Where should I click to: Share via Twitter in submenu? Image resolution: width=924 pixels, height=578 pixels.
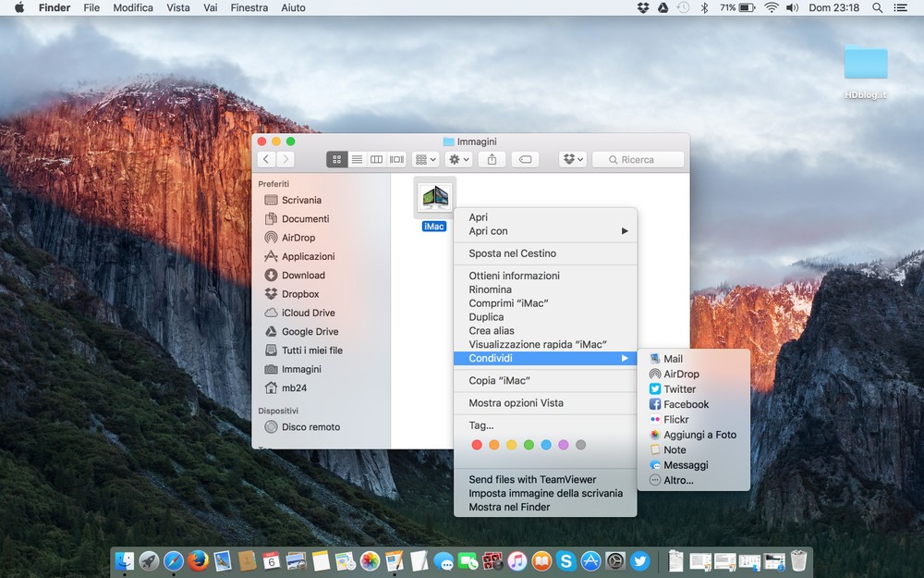(679, 389)
